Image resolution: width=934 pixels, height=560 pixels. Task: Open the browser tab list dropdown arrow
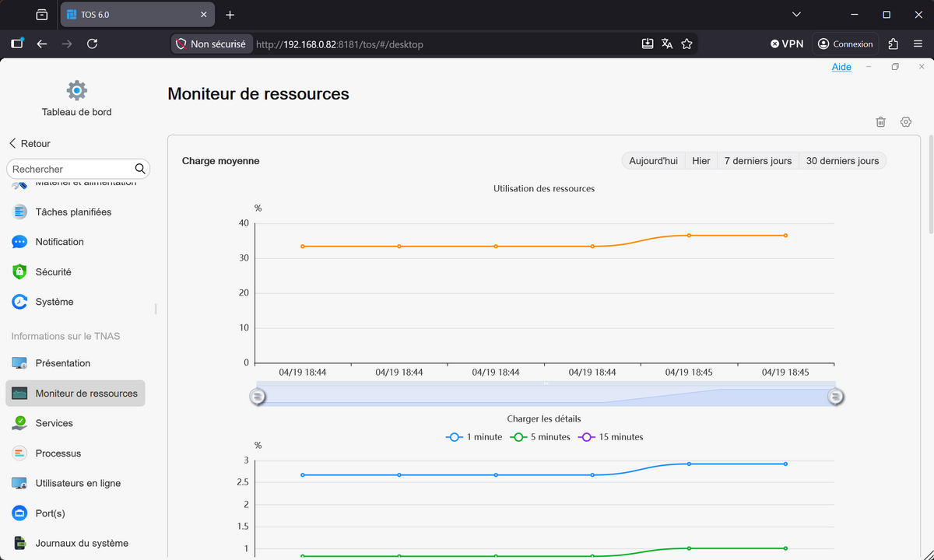[796, 15]
